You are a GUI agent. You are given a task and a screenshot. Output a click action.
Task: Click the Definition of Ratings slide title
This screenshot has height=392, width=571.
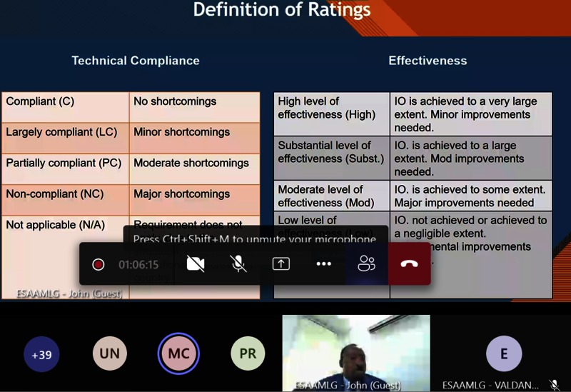coord(282,10)
